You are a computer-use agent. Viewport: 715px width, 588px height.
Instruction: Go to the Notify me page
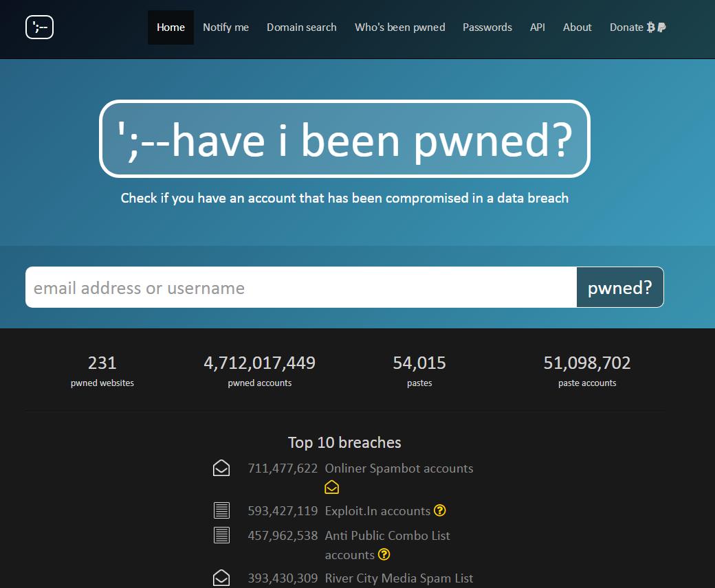click(225, 27)
